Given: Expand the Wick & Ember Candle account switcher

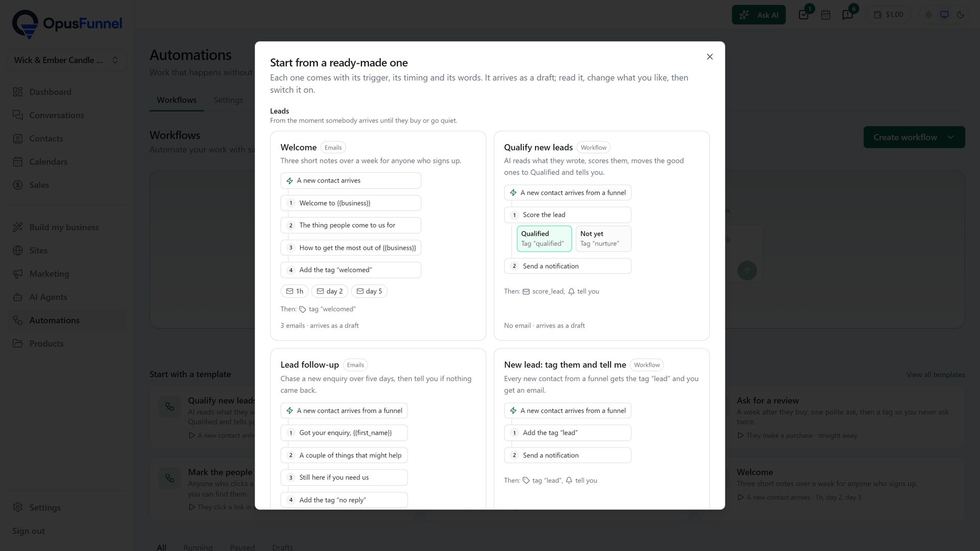Looking at the screenshot, I should pos(67,60).
